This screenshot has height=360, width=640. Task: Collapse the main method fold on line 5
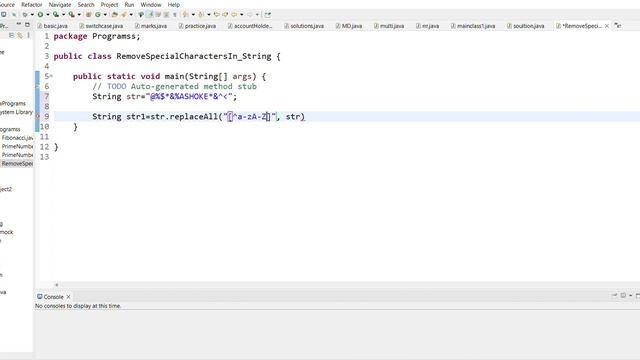[51, 76]
